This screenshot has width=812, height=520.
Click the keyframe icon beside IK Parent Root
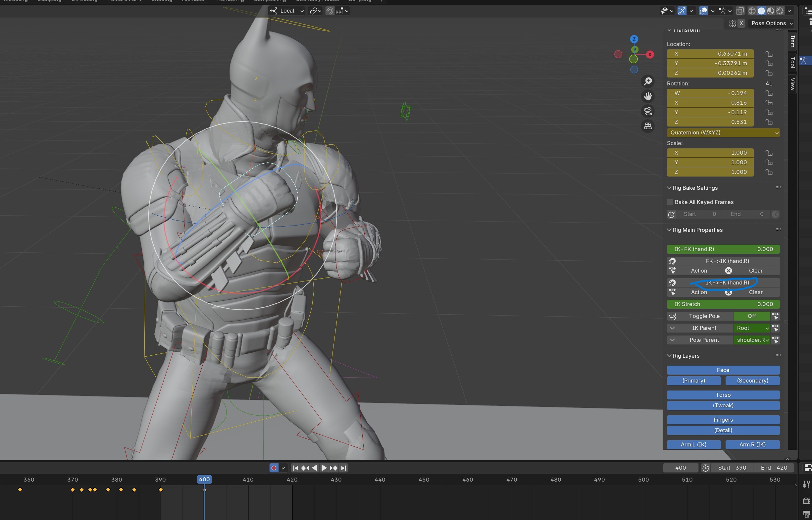775,328
